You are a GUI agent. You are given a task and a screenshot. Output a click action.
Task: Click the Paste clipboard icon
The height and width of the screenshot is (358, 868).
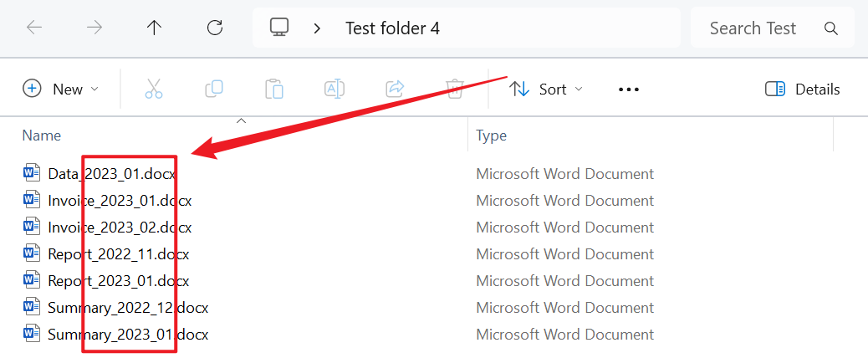(x=274, y=89)
